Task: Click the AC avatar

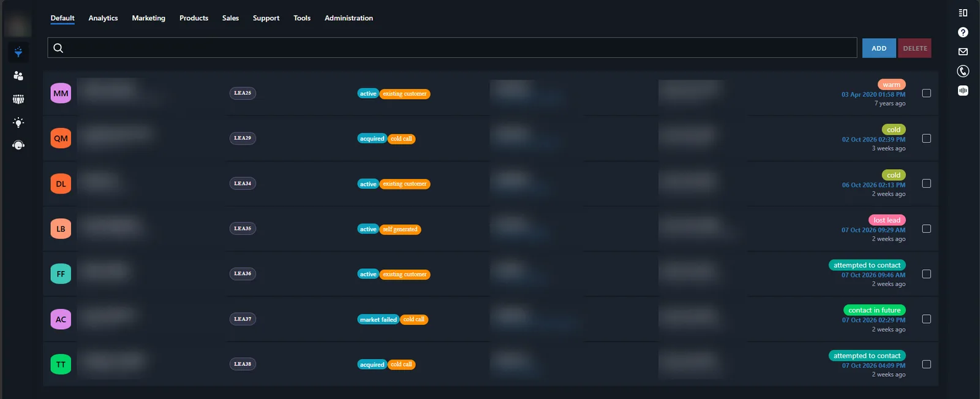Action: point(61,319)
